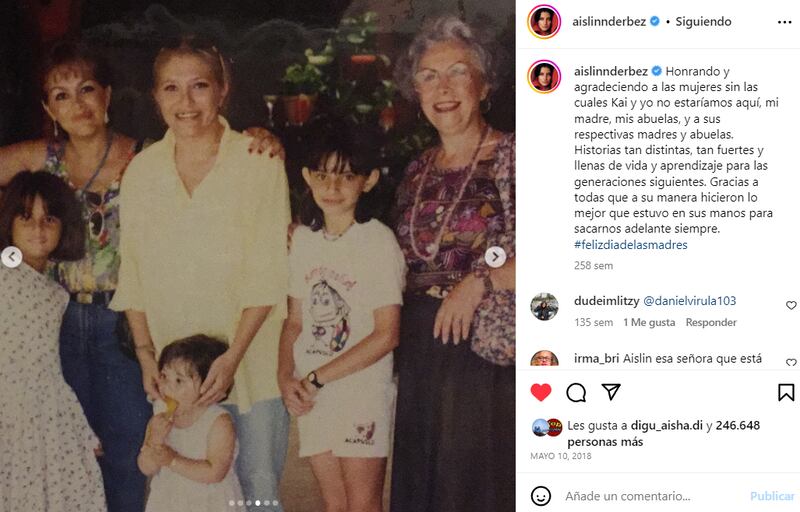Click the Publicar button

coord(771,496)
